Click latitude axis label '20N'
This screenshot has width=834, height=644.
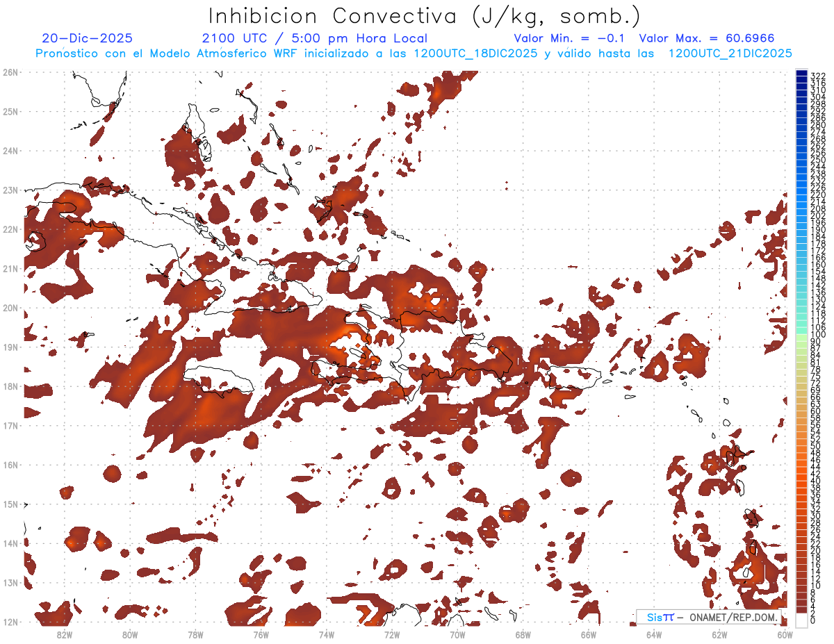click(10, 308)
